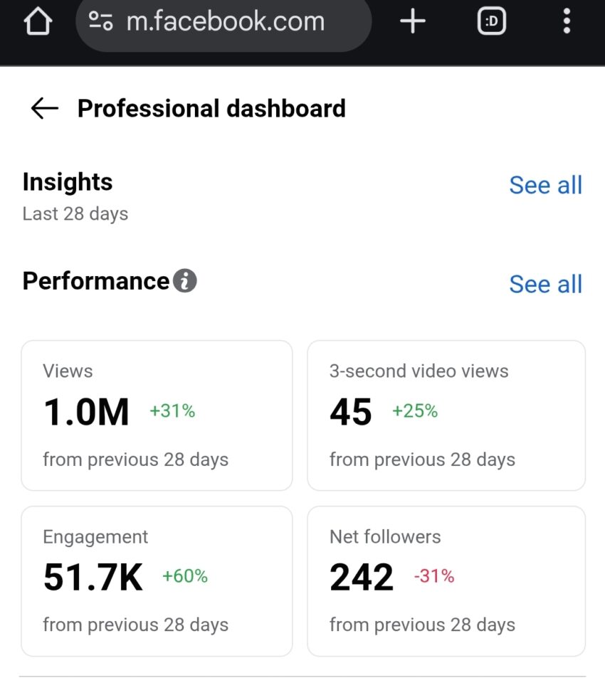This screenshot has width=605, height=700.
Task: Tap the Professional dashboard title
Action: click(211, 109)
